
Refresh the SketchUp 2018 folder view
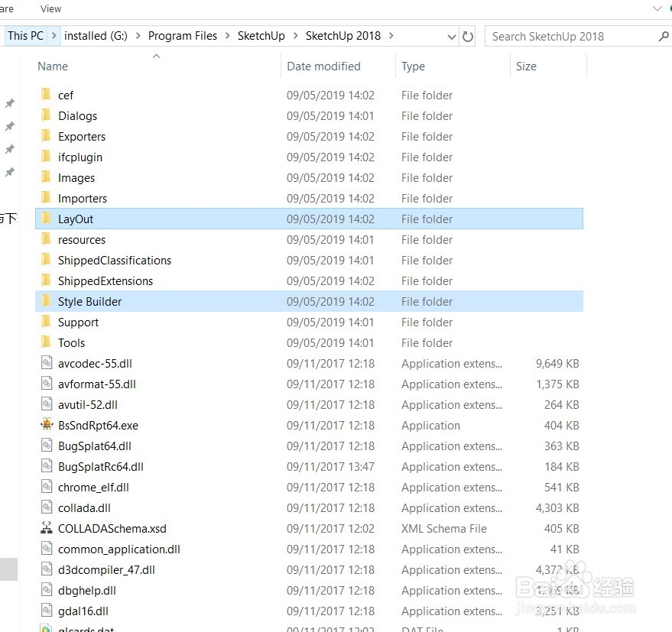(468, 37)
